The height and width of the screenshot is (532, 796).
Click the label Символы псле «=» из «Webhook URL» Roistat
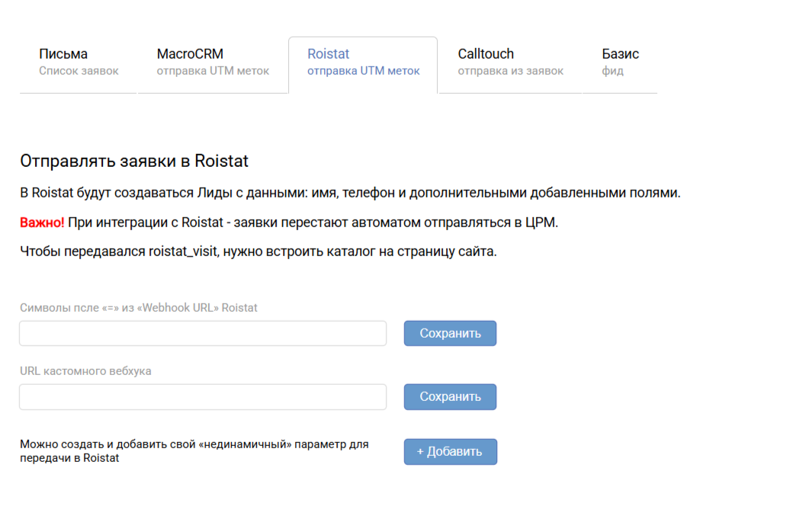coord(139,308)
